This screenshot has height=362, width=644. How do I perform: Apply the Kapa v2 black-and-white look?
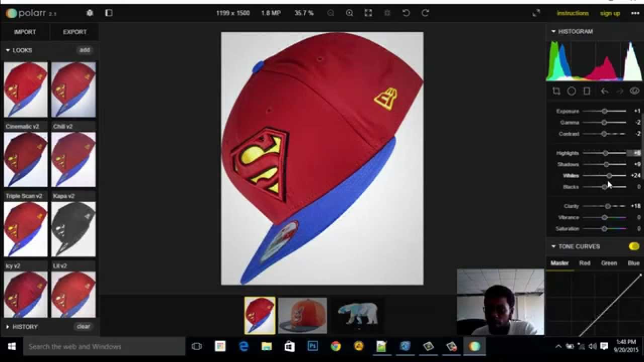tap(73, 229)
